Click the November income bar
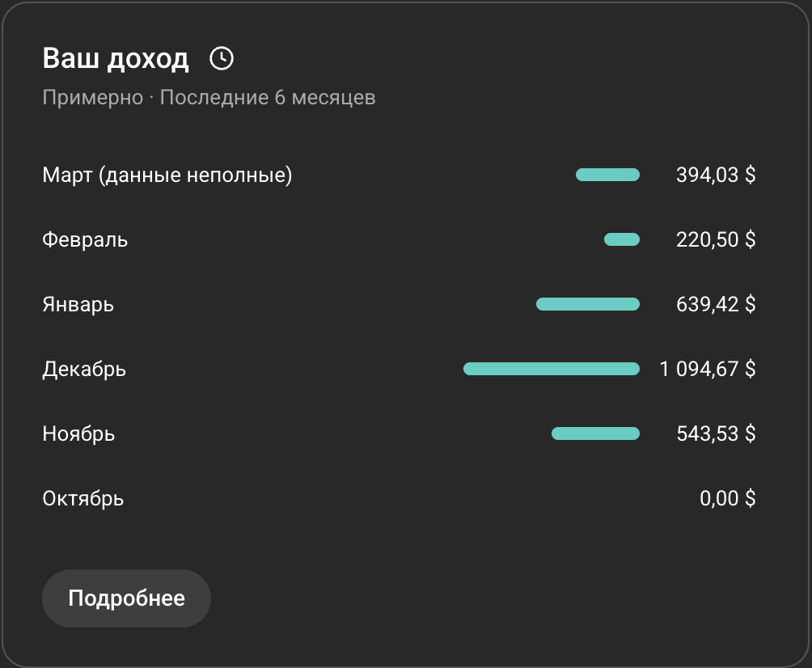This screenshot has height=668, width=812. [595, 433]
